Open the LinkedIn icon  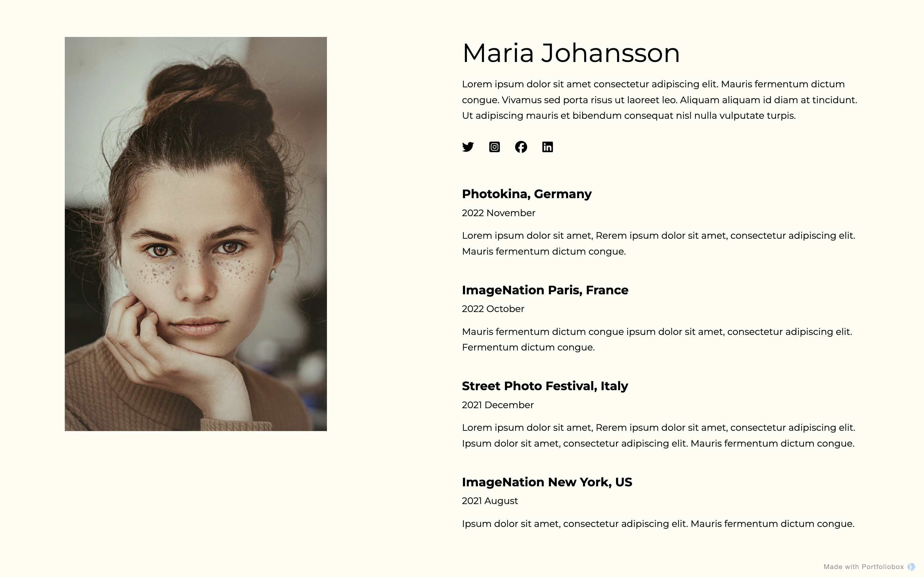coord(548,147)
